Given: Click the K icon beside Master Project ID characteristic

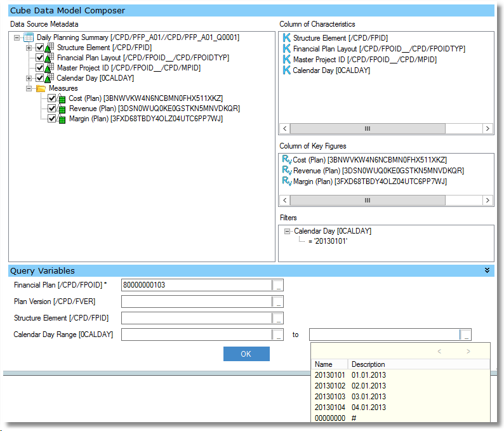Looking at the screenshot, I should point(286,60).
